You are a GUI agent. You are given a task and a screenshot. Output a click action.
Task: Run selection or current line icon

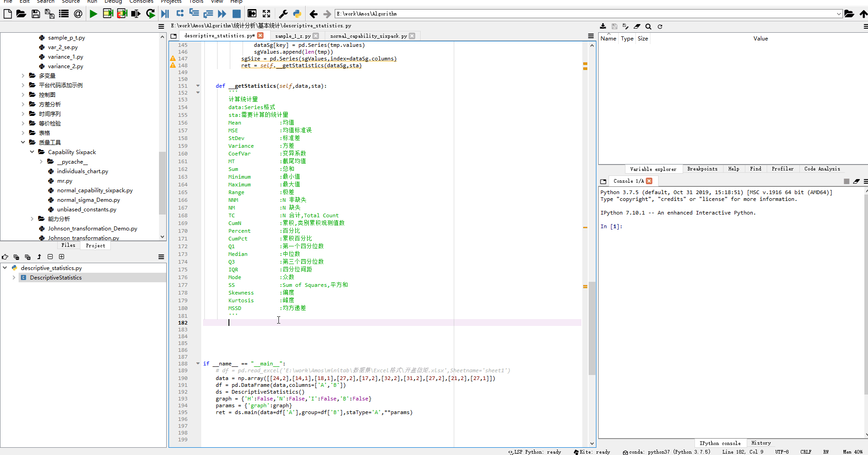(136, 14)
